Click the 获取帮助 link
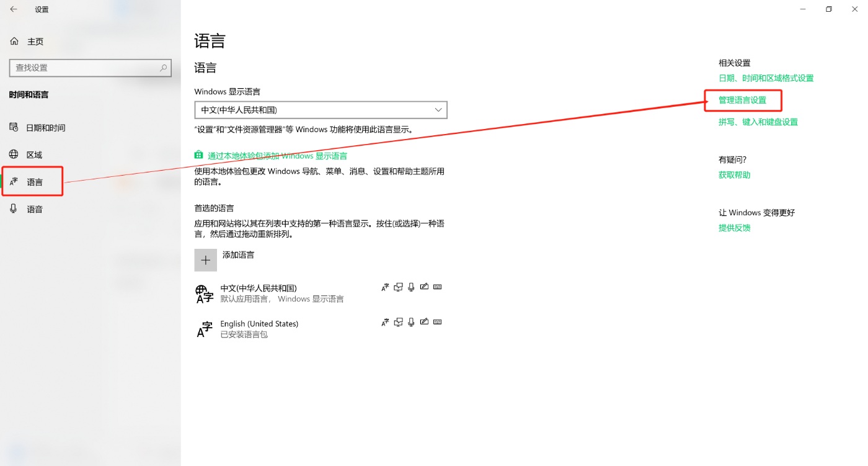 (734, 175)
